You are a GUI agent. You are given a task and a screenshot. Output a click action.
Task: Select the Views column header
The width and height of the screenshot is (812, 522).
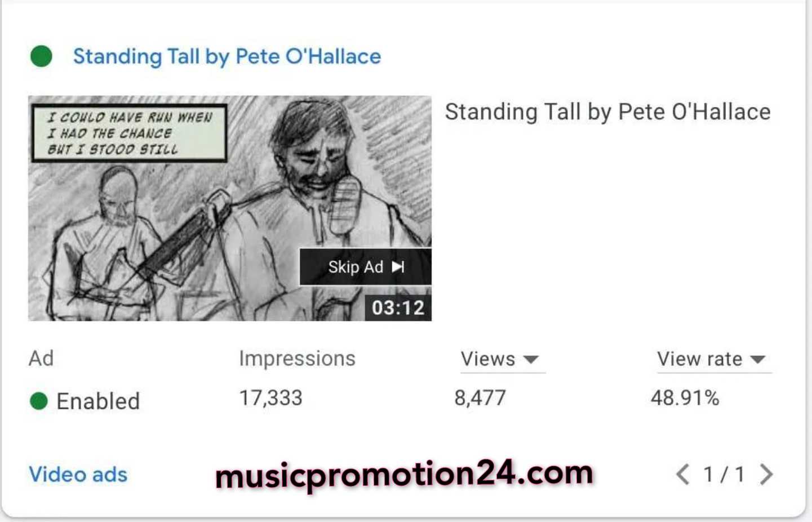[x=488, y=359]
